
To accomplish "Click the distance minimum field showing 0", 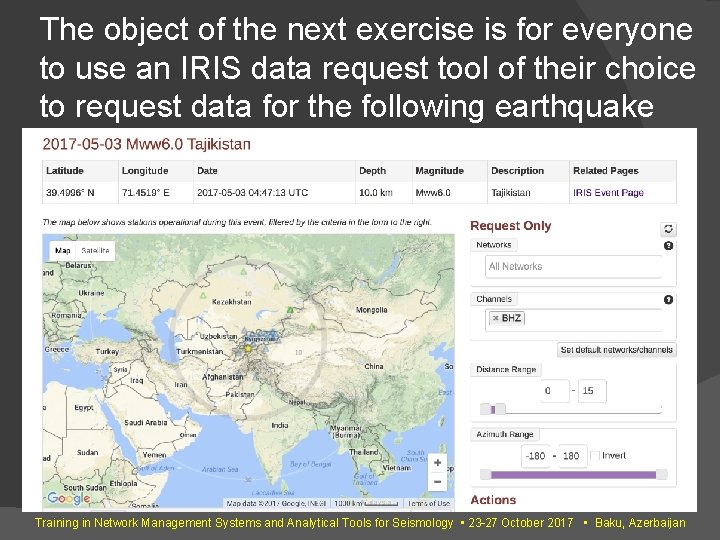I will [x=555, y=391].
